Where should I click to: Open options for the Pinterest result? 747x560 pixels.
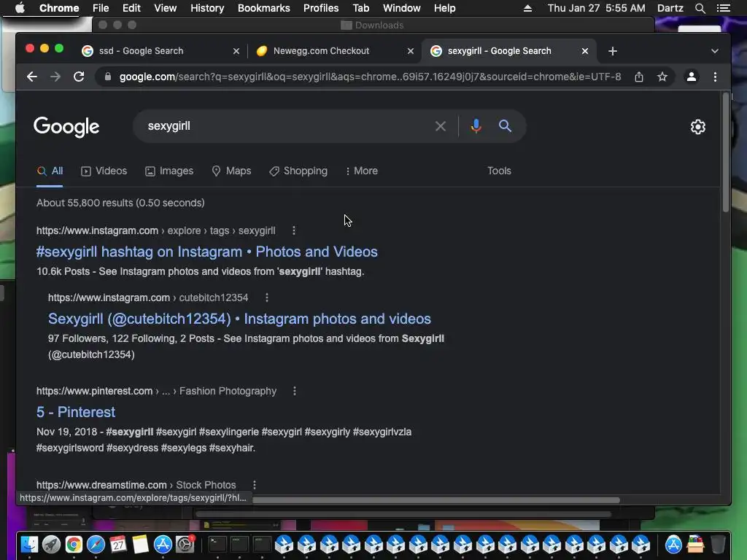click(x=295, y=391)
